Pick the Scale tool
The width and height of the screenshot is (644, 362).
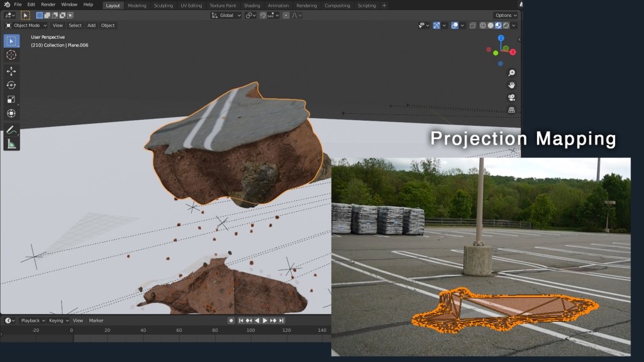[x=11, y=99]
